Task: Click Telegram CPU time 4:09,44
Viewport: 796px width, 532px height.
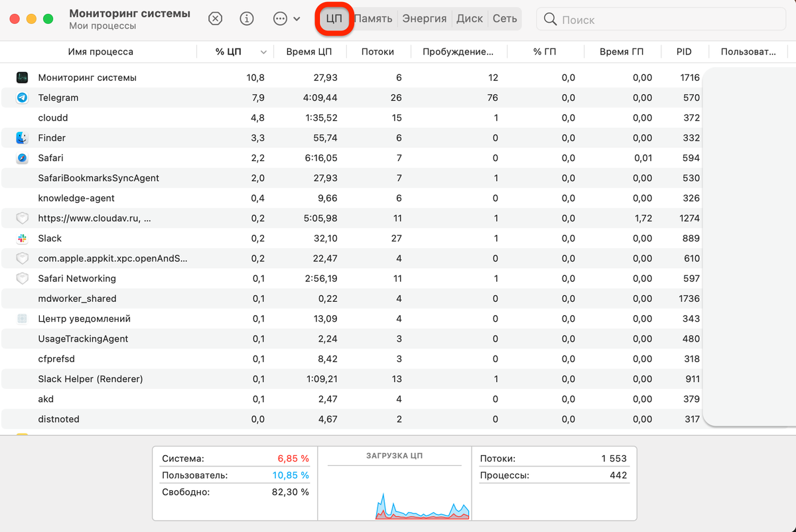Action: click(x=321, y=98)
